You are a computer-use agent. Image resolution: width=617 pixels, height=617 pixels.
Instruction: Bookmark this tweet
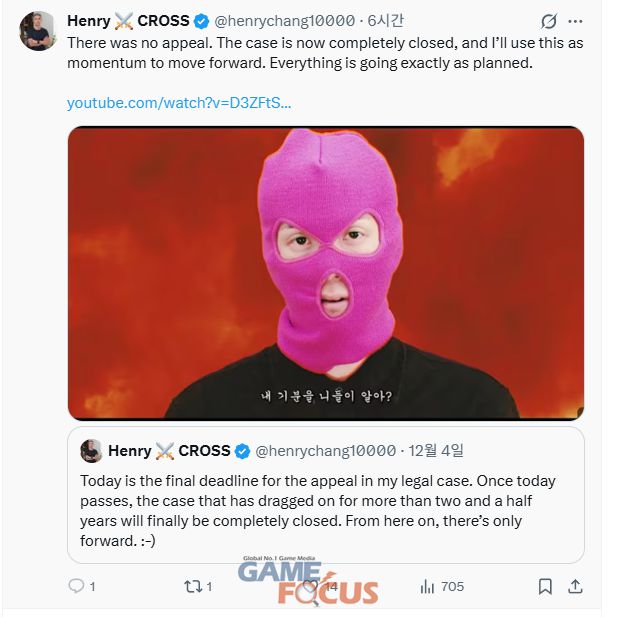pyautogui.click(x=545, y=586)
